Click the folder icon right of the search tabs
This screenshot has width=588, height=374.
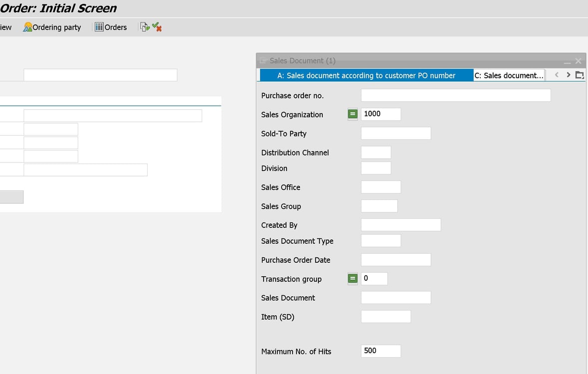[580, 75]
